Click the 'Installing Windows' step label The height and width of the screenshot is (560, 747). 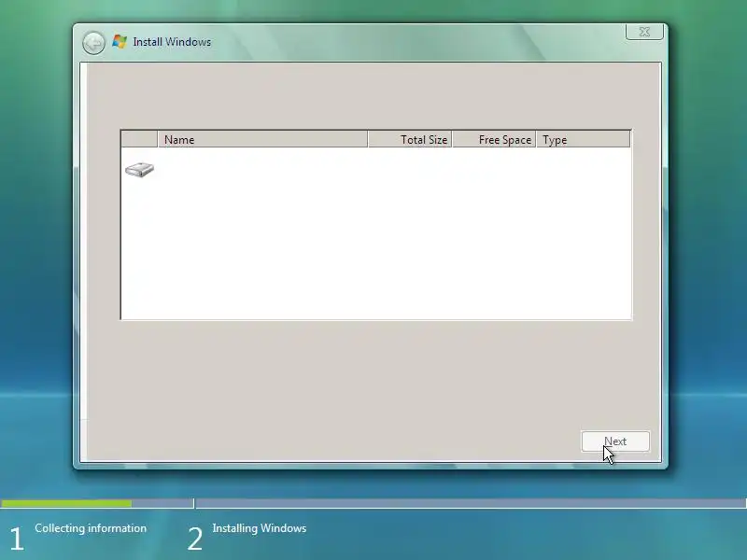[260, 528]
